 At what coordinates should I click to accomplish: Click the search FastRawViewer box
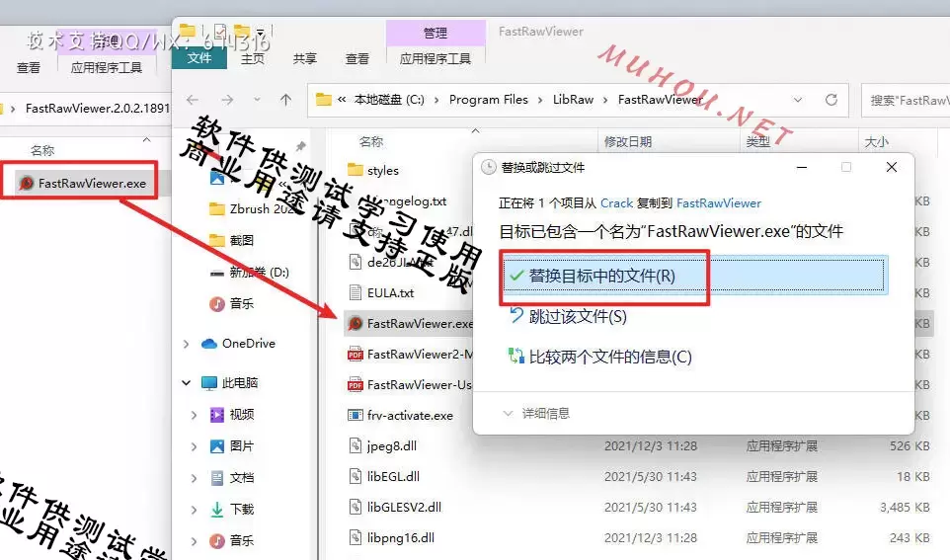tap(907, 100)
